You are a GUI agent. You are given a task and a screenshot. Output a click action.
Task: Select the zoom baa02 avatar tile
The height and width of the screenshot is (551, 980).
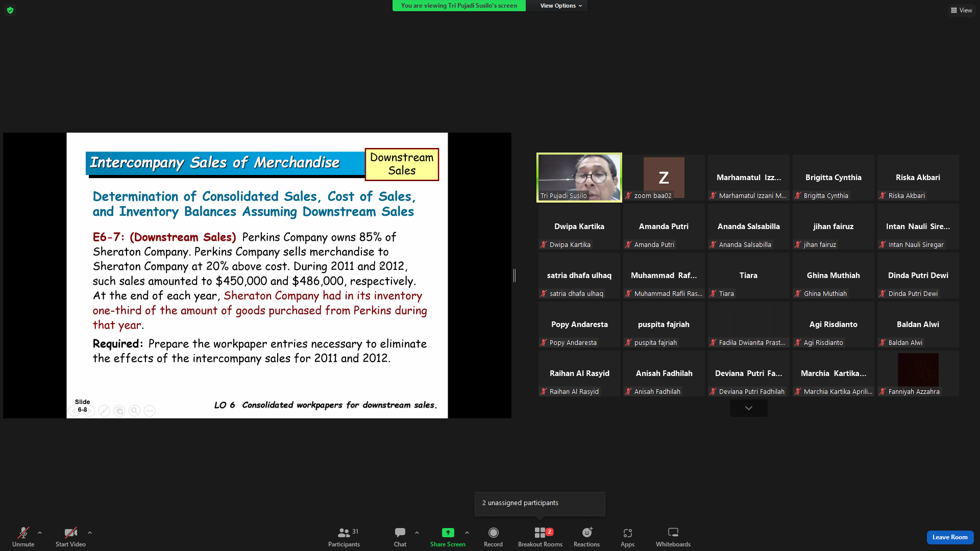664,178
